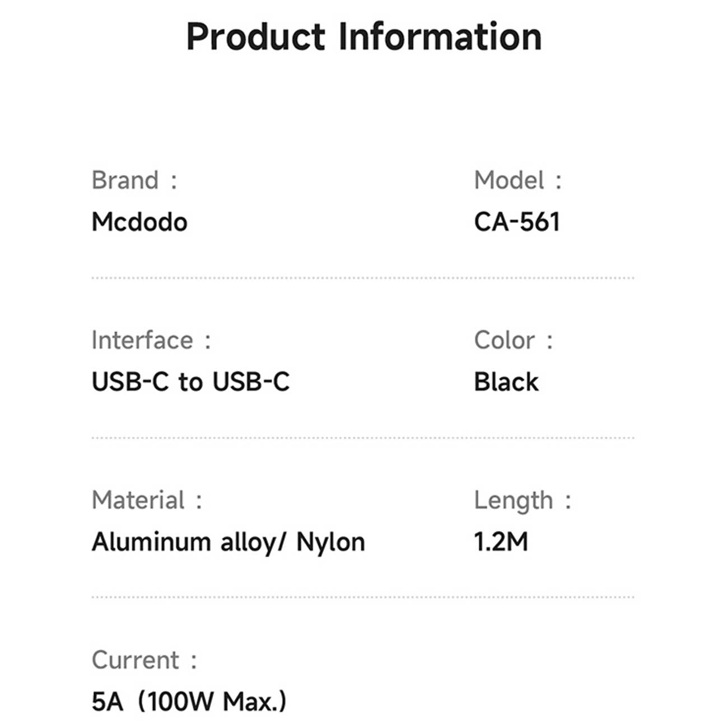Click the Current label
This screenshot has height=728, width=728.
coord(136,660)
